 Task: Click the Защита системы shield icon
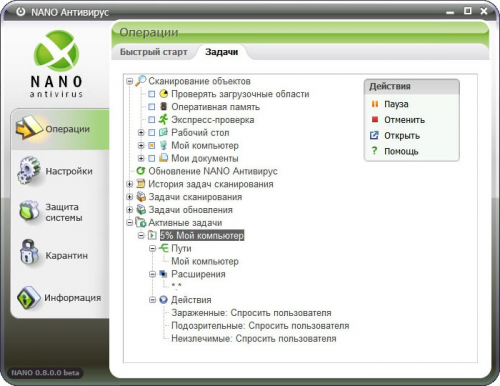coord(29,212)
